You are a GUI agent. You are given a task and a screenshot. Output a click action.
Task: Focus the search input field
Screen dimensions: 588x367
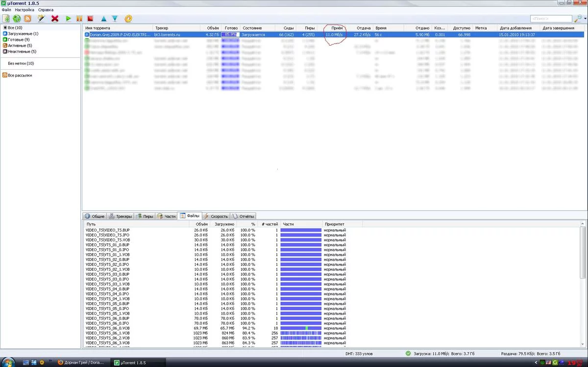(552, 19)
